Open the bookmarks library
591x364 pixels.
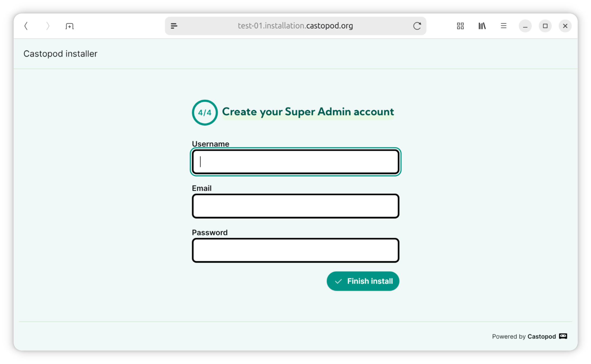click(x=482, y=26)
